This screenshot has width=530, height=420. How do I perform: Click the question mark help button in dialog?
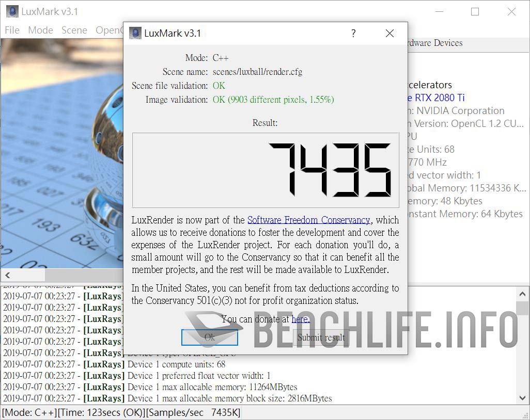pos(353,34)
